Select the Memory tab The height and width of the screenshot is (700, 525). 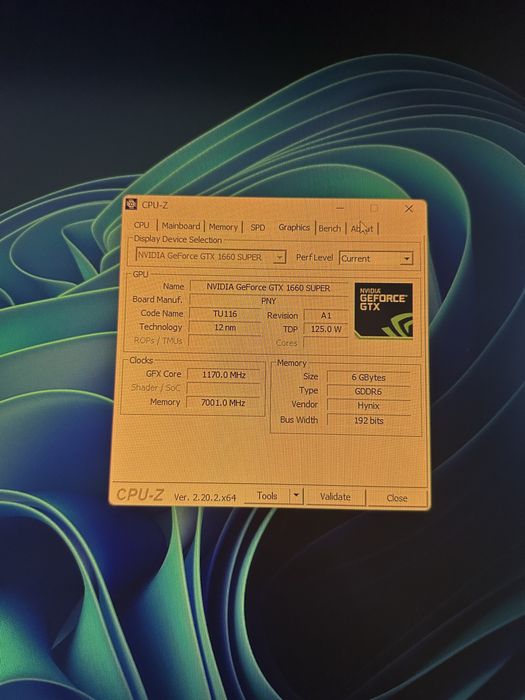[223, 227]
